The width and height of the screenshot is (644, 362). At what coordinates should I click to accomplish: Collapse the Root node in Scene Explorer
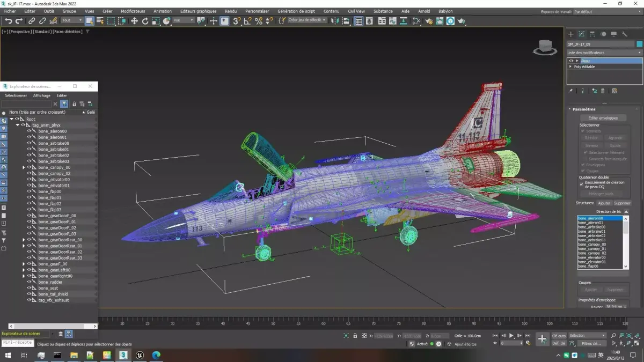click(x=11, y=119)
